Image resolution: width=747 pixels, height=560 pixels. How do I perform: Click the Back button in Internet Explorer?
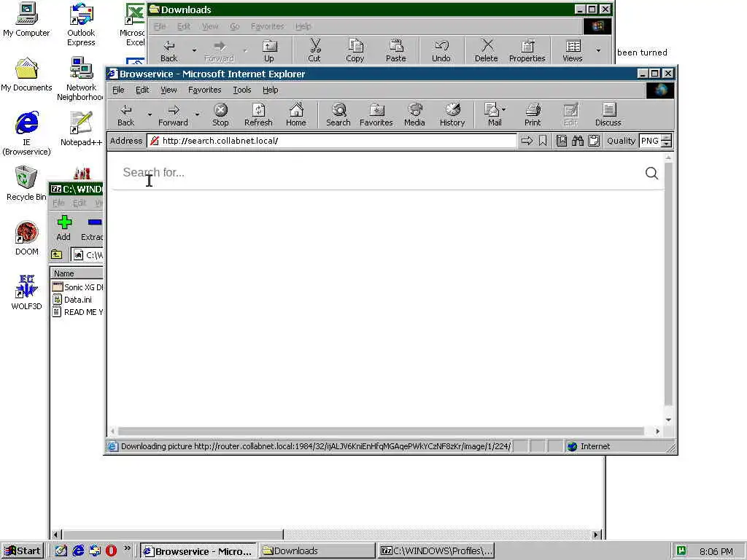point(125,114)
